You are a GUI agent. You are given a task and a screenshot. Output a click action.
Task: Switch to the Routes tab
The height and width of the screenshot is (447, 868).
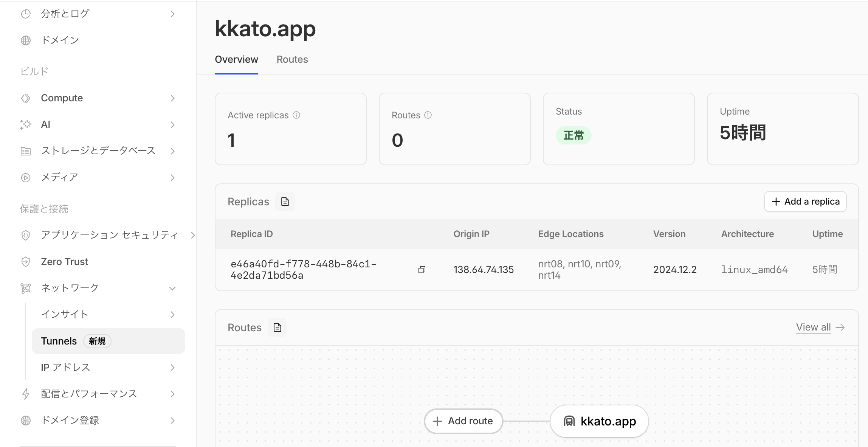[x=292, y=59]
